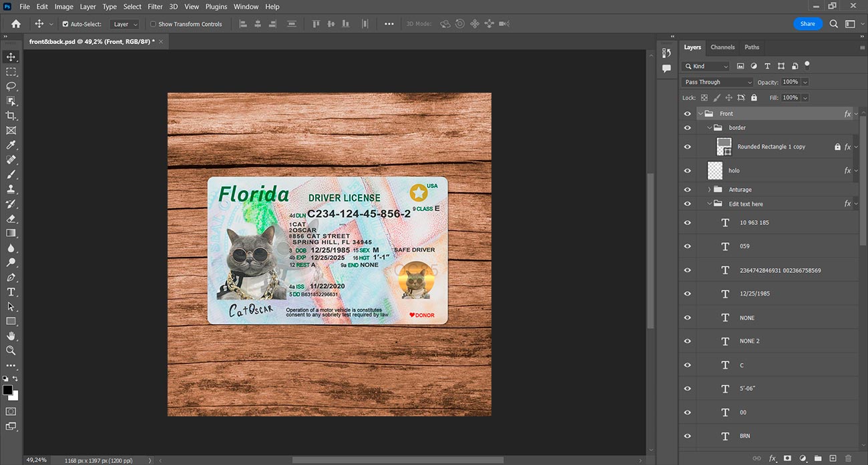868x465 pixels.
Task: Click the blue Share button
Action: 808,24
